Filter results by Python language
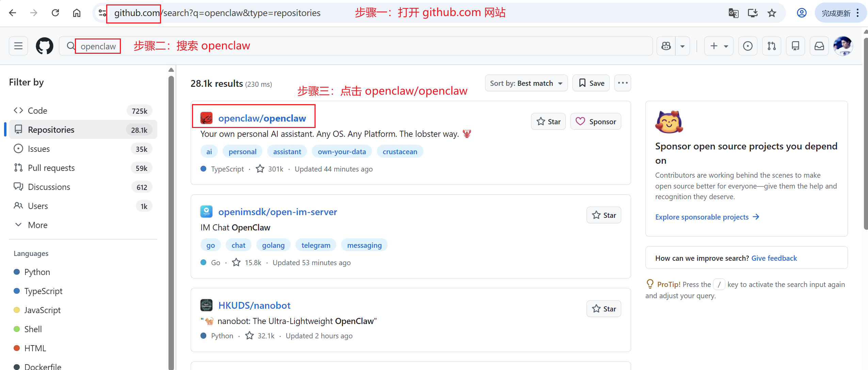Viewport: 868px width, 370px height. coord(37,272)
